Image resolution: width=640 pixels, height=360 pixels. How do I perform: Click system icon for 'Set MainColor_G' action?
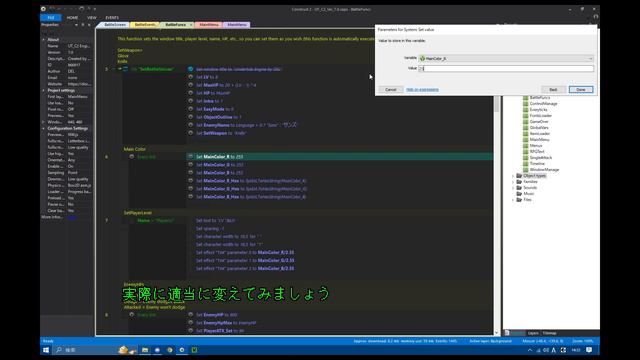[191, 164]
